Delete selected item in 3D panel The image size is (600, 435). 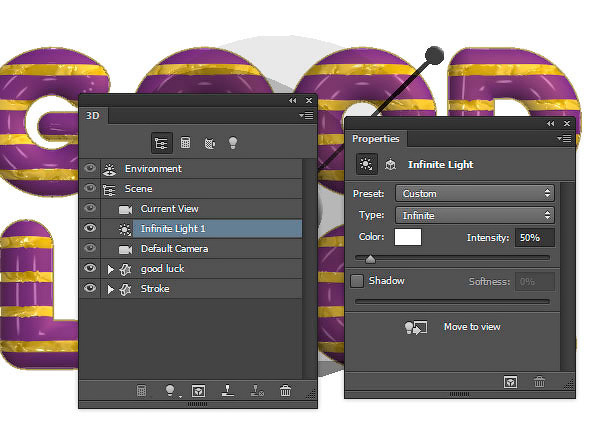click(x=285, y=391)
